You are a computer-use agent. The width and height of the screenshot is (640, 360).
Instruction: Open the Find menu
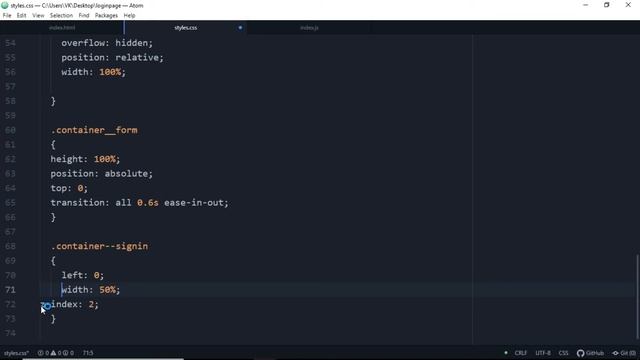pyautogui.click(x=84, y=16)
